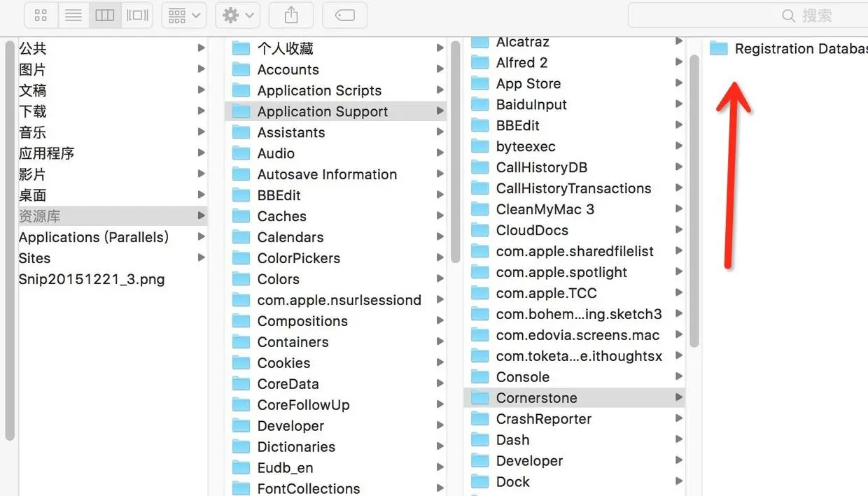Click the second column's vertical scrollbar

(455, 152)
